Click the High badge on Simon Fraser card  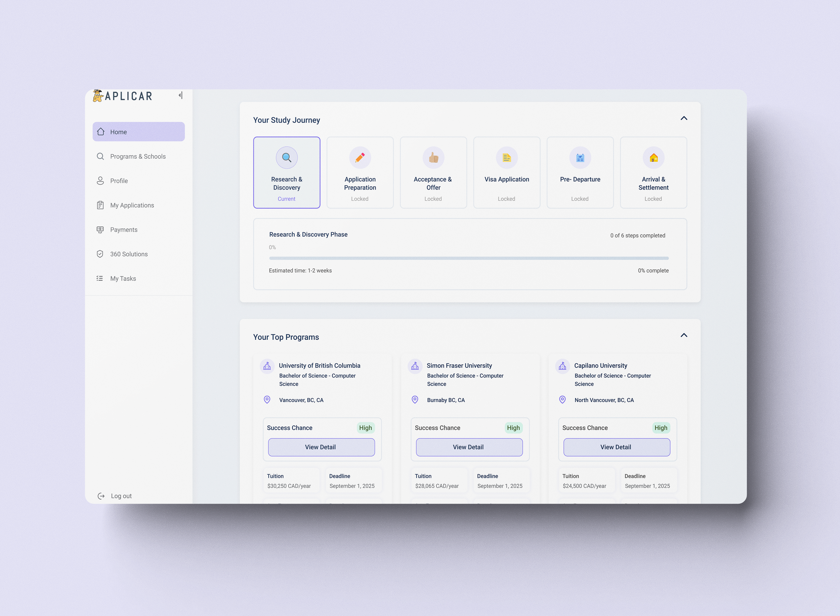pyautogui.click(x=513, y=428)
